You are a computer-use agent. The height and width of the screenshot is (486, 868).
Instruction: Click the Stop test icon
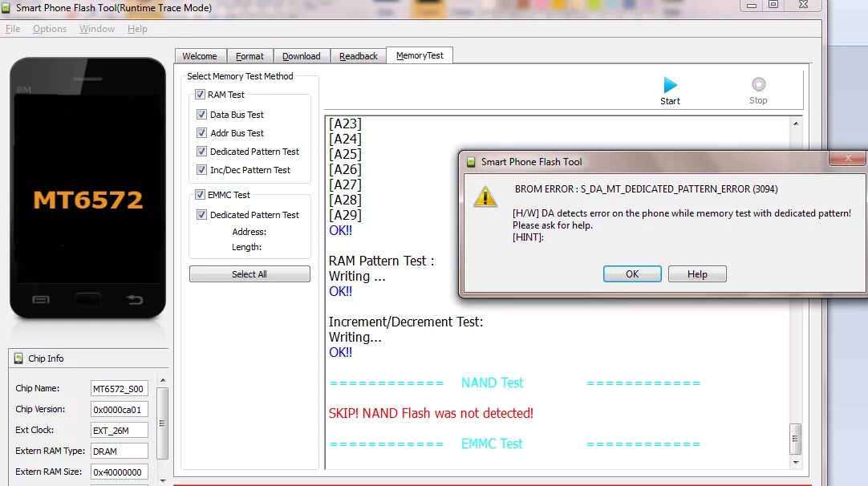[758, 84]
